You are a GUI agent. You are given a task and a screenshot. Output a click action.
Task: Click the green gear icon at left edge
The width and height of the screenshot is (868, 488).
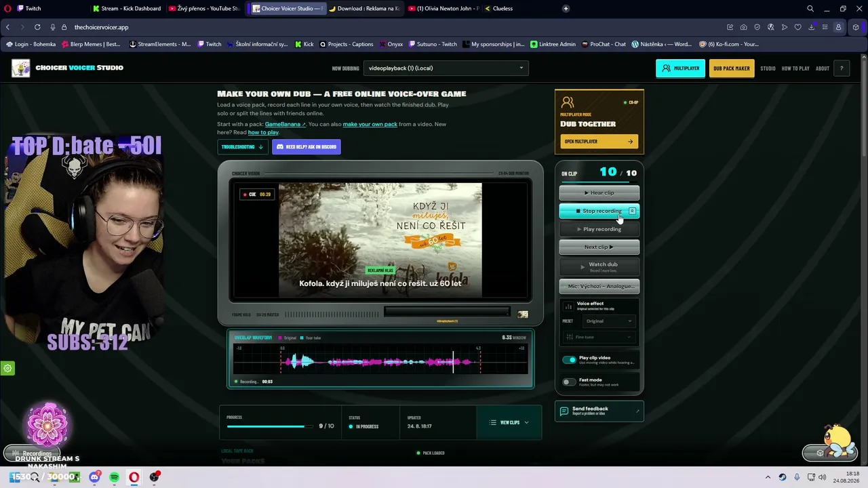click(x=7, y=369)
